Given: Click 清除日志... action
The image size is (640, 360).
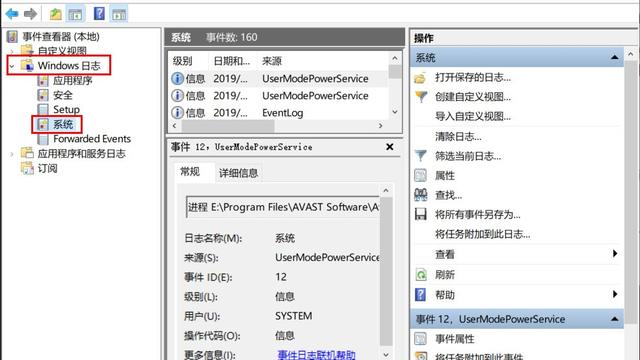Looking at the screenshot, I should coord(458,136).
